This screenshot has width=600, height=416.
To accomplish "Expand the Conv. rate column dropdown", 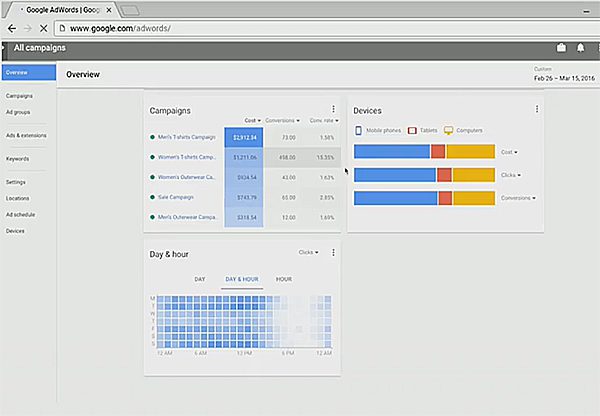I will point(324,121).
